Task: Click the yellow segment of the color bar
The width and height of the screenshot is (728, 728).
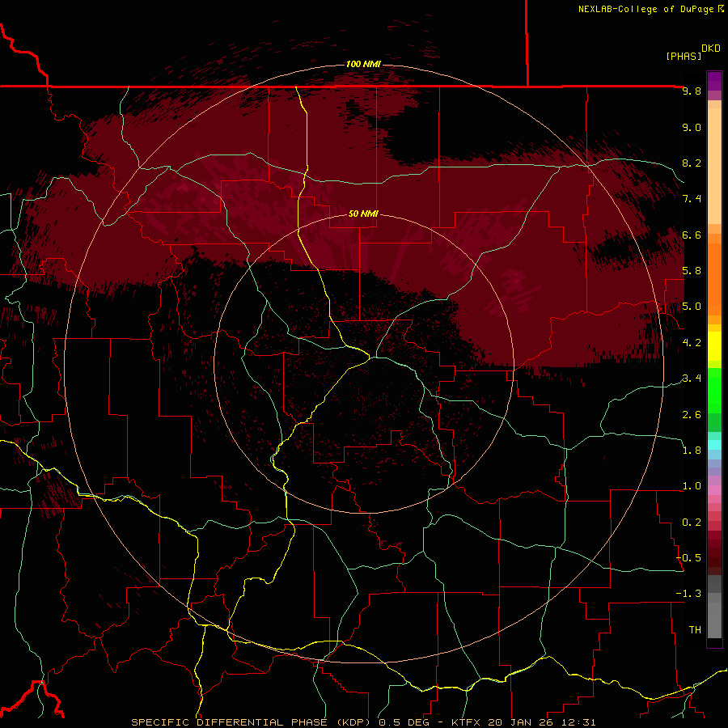Action: [714, 346]
